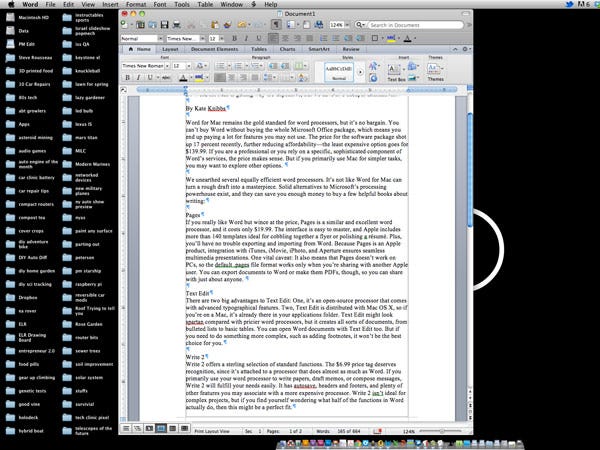Click ribbon Decrease Indent icon in Paragraph group

pyautogui.click(x=273, y=66)
